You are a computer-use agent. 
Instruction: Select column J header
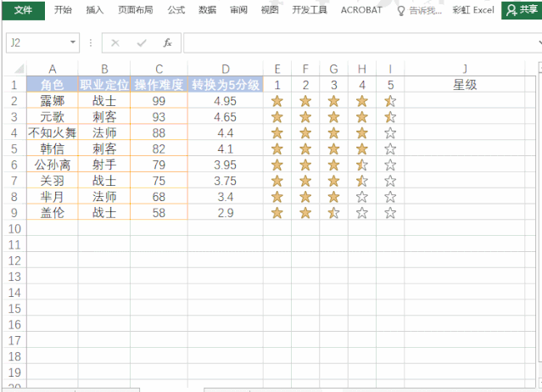pyautogui.click(x=465, y=69)
